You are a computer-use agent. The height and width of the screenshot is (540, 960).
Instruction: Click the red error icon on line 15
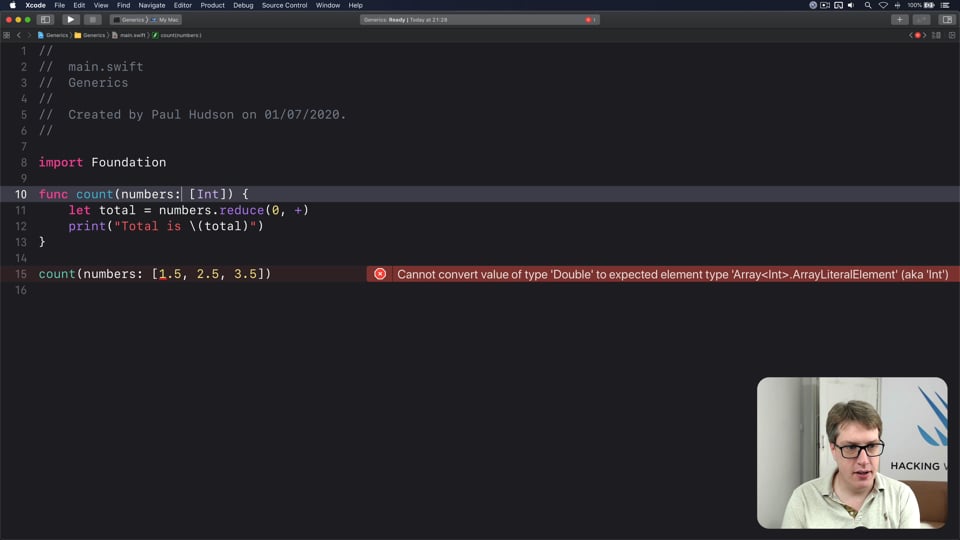pyautogui.click(x=380, y=274)
